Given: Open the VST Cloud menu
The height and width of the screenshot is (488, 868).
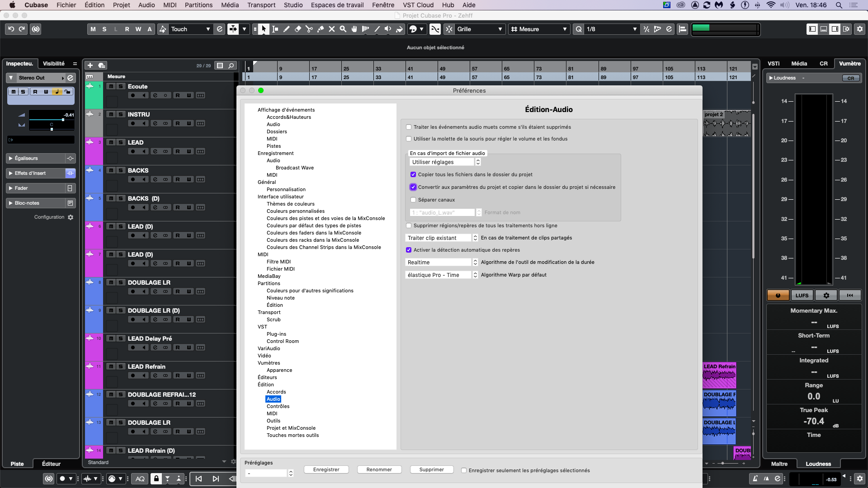Looking at the screenshot, I should point(418,5).
